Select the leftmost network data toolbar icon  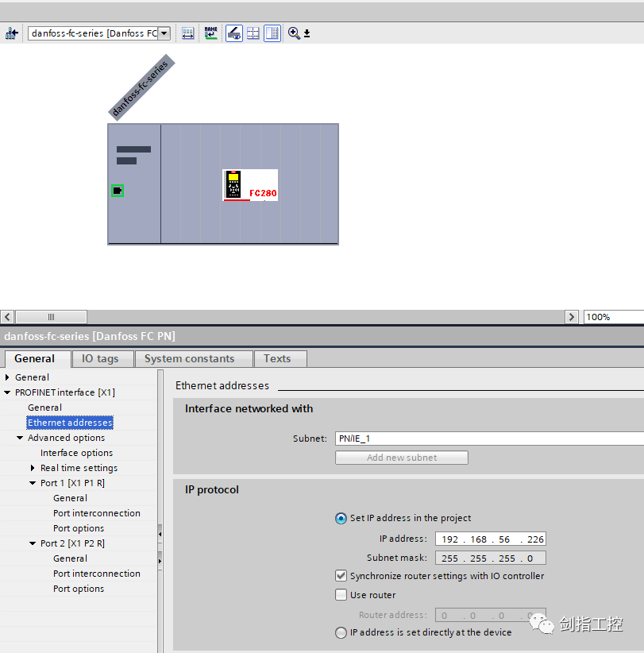click(12, 33)
